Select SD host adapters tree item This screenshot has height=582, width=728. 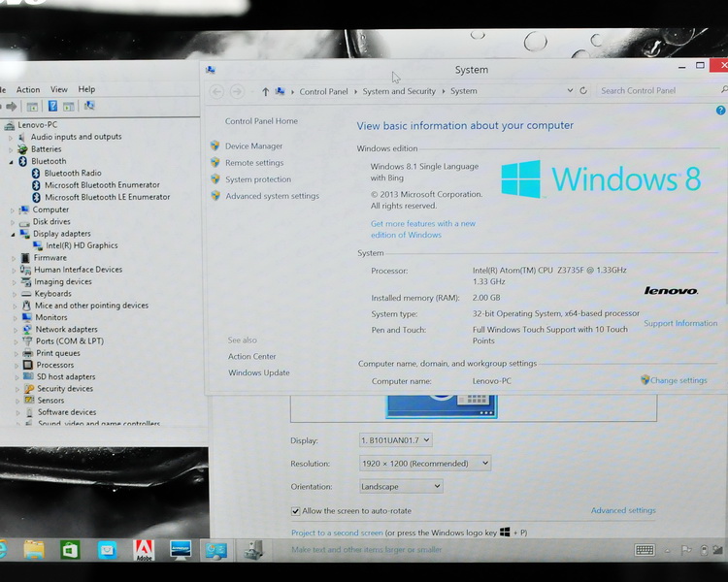pyautogui.click(x=66, y=377)
